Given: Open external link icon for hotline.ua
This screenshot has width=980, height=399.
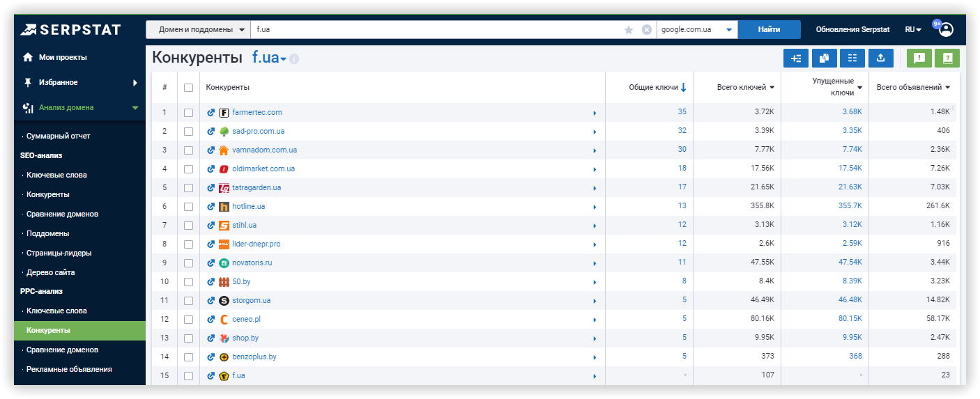Looking at the screenshot, I should (x=211, y=207).
